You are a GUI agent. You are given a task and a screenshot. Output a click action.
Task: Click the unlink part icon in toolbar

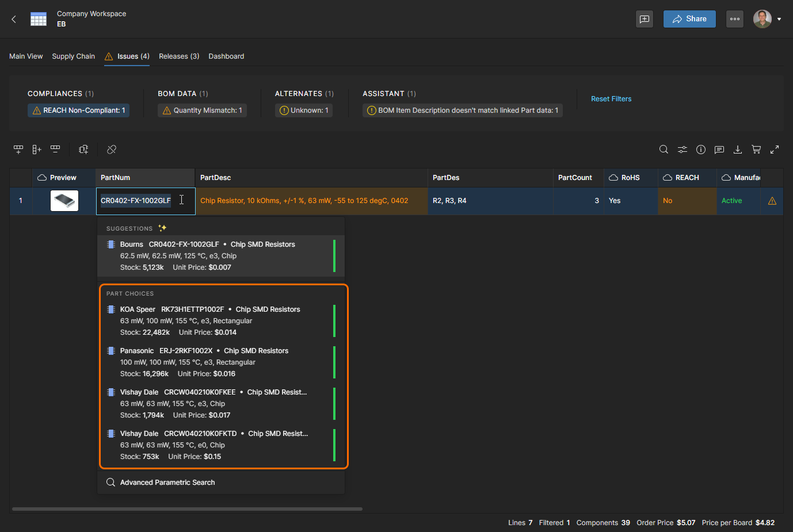(112, 150)
